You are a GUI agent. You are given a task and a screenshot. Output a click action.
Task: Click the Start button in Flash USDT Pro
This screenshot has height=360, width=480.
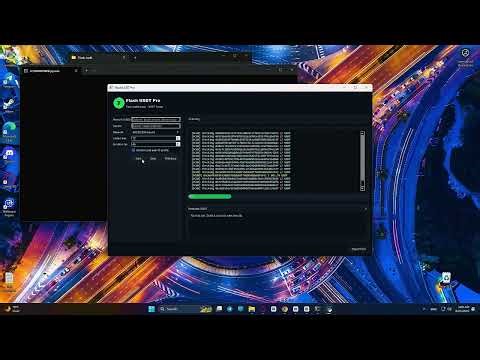click(x=138, y=158)
